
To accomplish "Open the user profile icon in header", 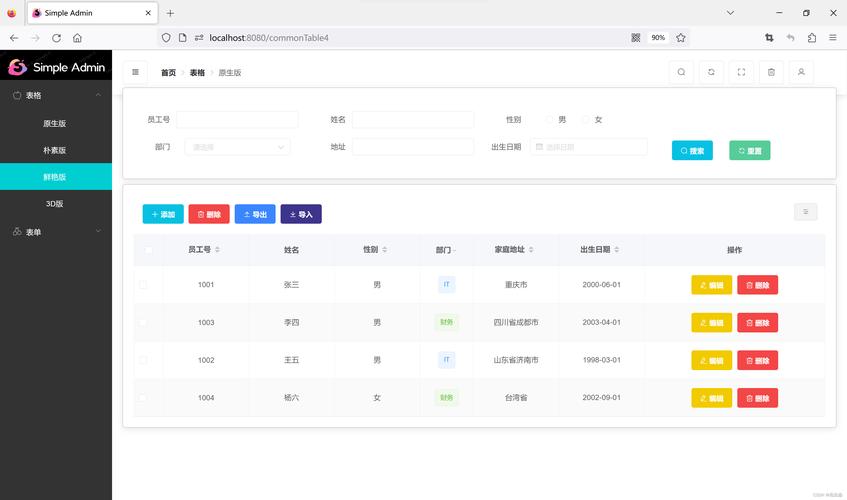I will click(801, 72).
